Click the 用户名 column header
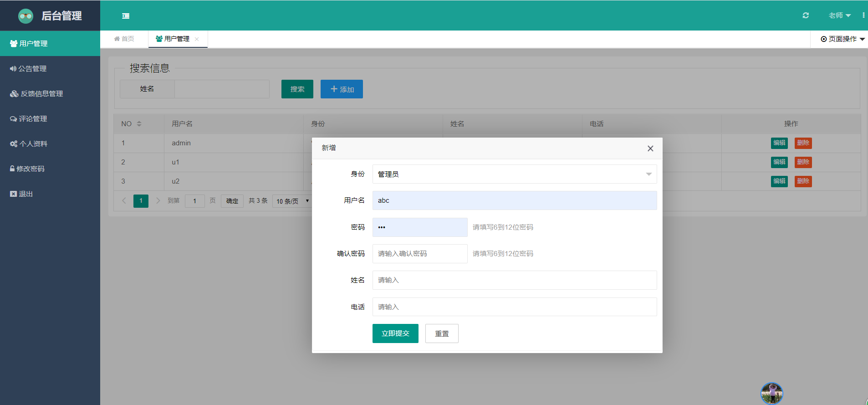This screenshot has height=405, width=868. pos(234,124)
